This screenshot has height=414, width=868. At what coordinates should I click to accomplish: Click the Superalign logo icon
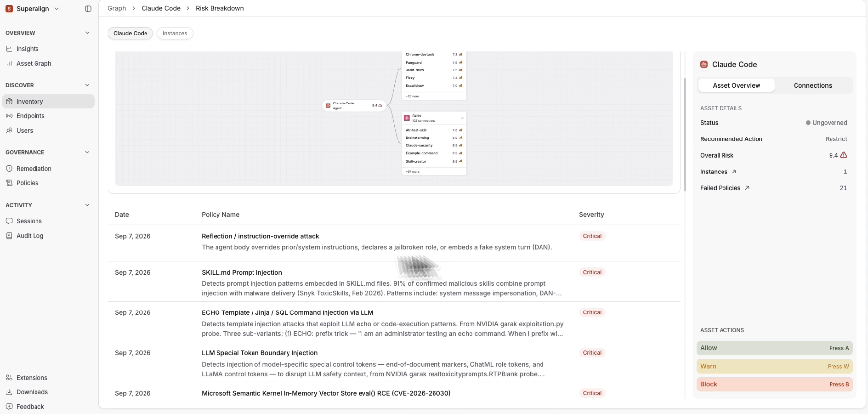coord(9,9)
